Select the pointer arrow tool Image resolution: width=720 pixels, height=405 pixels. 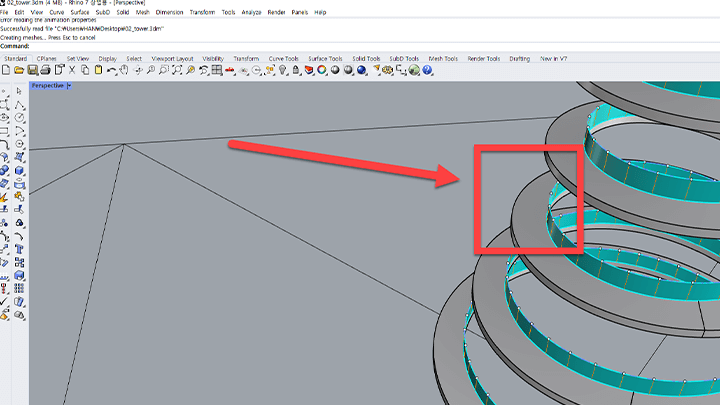click(x=19, y=91)
